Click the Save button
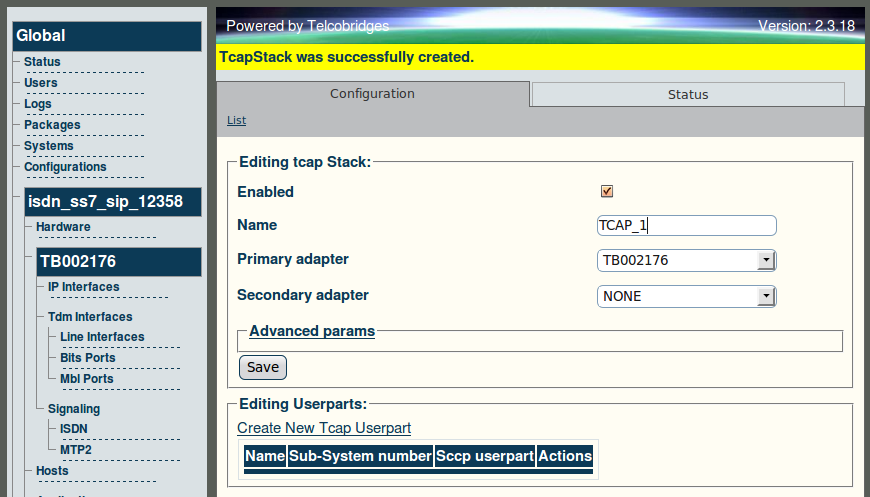 click(263, 367)
